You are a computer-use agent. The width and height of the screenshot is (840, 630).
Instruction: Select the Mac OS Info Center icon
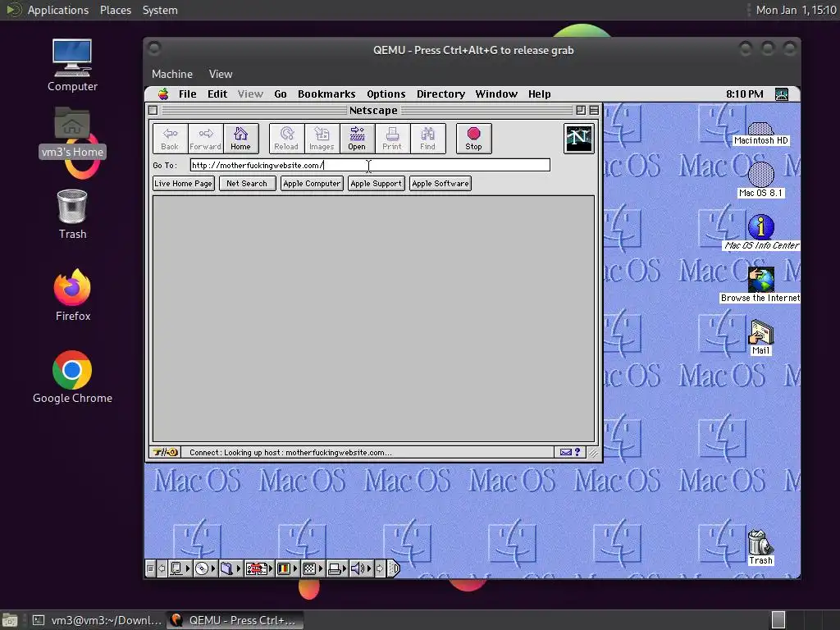(x=761, y=232)
